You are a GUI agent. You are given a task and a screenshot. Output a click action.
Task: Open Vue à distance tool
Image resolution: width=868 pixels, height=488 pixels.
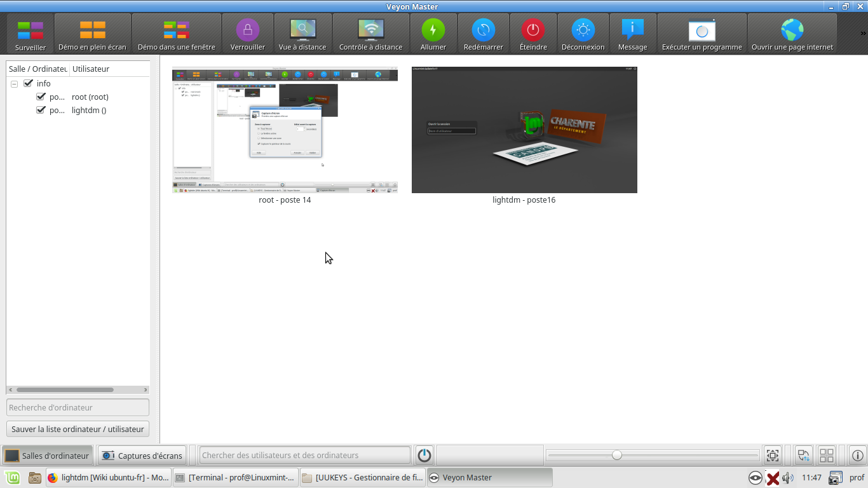pos(302,33)
